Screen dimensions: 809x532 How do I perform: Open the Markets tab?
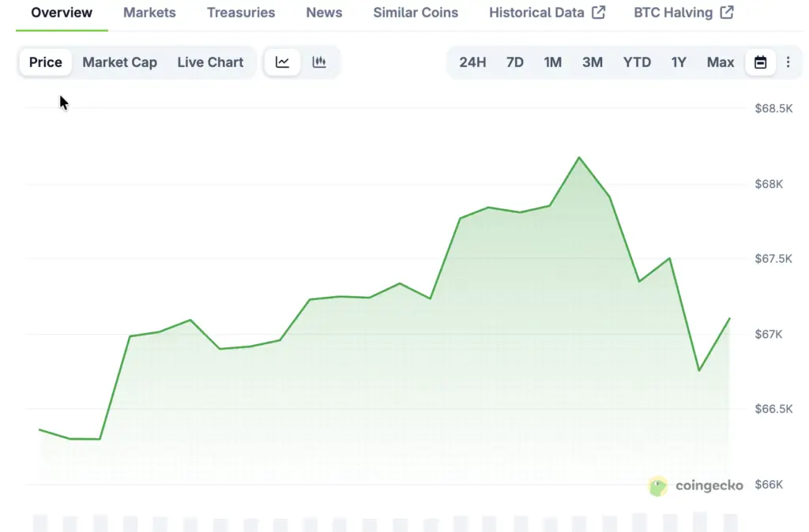149,13
